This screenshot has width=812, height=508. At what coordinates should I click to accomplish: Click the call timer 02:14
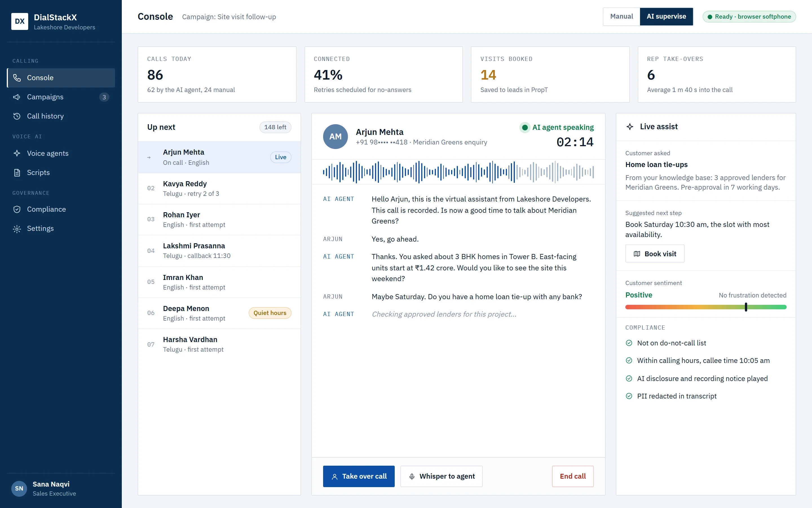[575, 142]
